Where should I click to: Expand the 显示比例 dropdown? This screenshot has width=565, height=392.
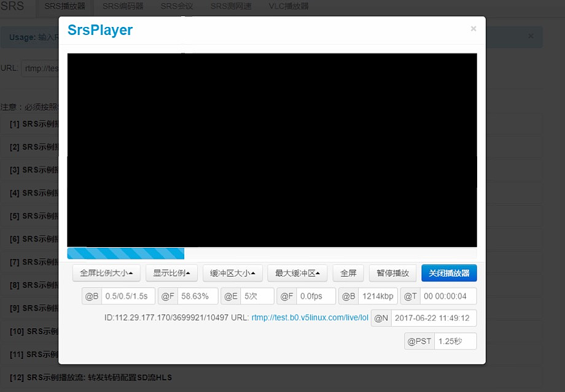(171, 273)
